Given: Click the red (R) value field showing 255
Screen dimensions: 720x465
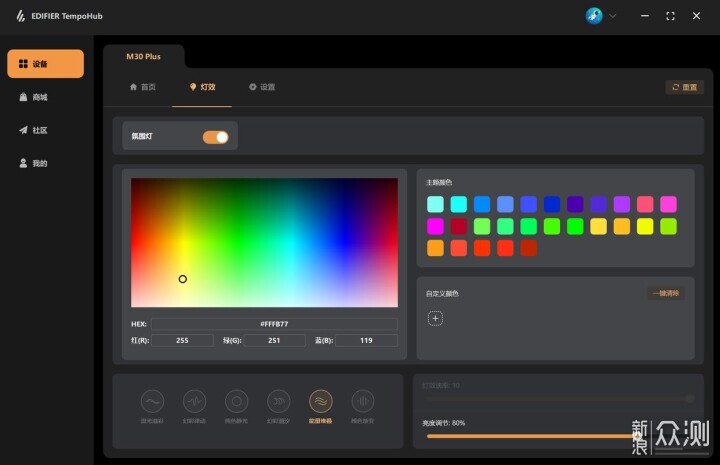Looking at the screenshot, I should click(182, 340).
